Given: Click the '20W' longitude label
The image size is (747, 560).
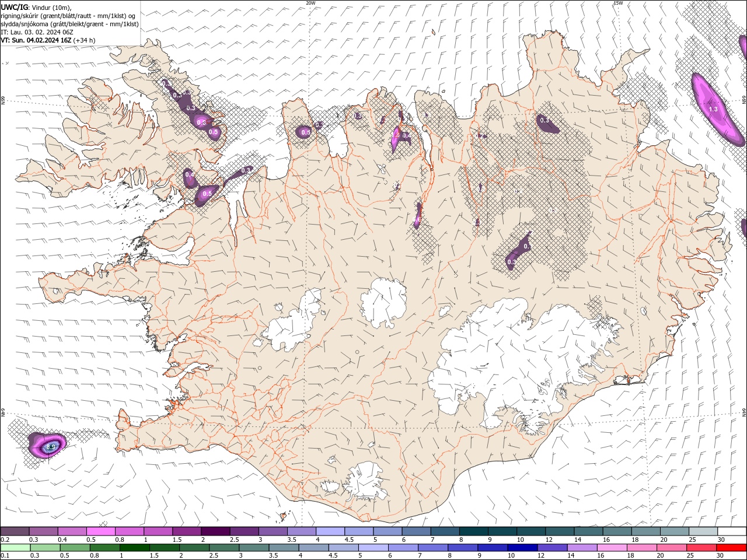Looking at the screenshot, I should coord(310,3).
